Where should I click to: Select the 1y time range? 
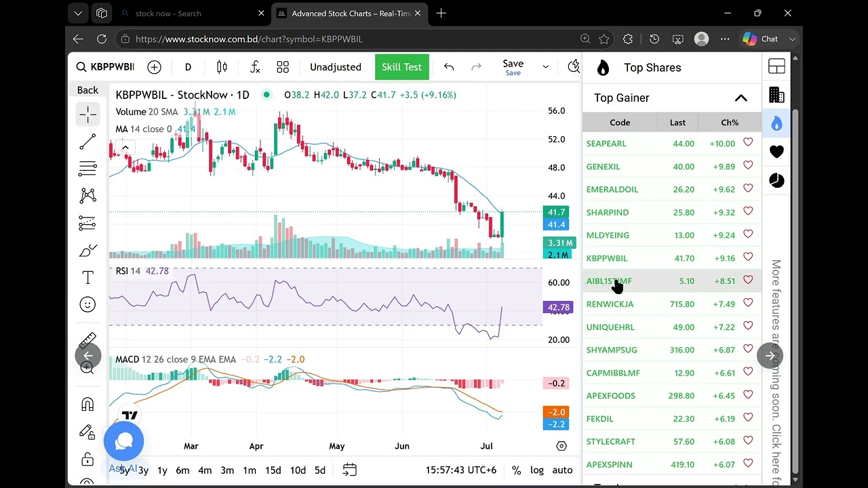click(162, 470)
